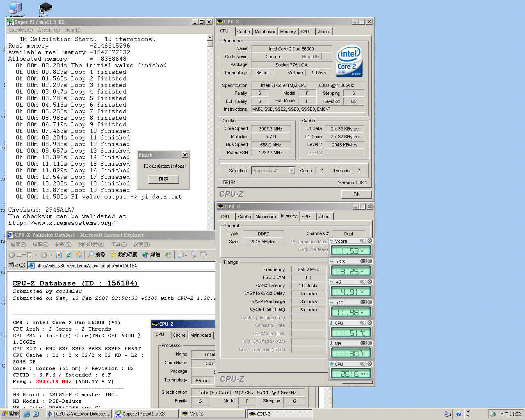Close the +12 voltage panel
Image resolution: width=525 pixels, height=420 pixels.
click(370, 302)
